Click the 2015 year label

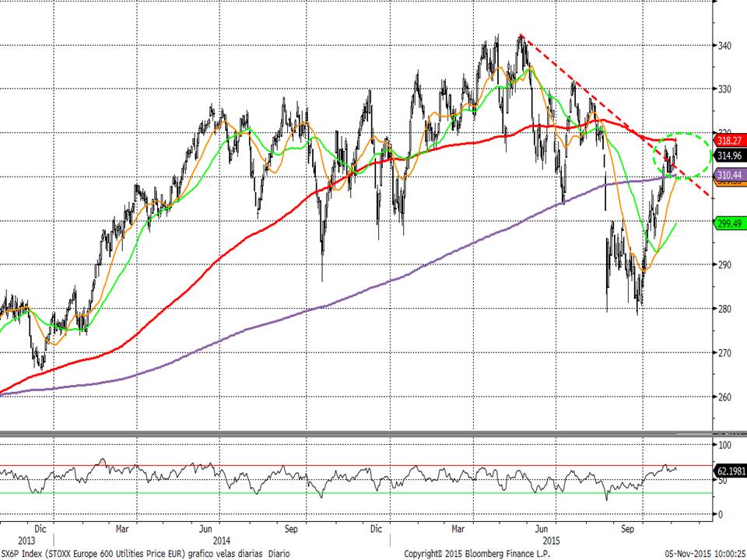(552, 541)
